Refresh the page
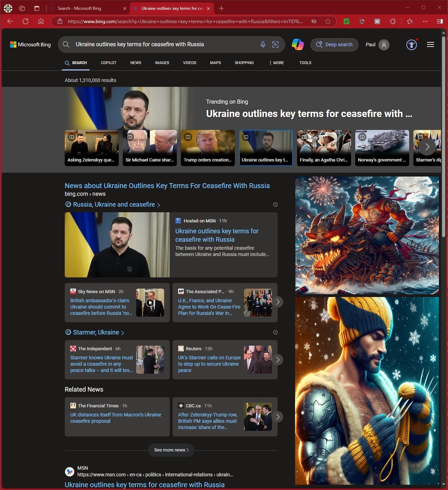 (x=26, y=21)
